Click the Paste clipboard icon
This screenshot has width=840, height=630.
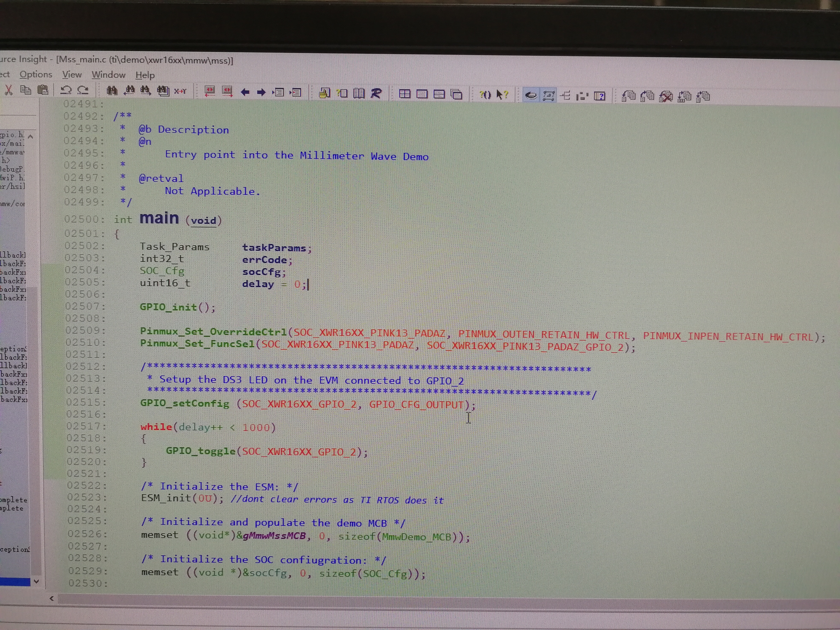43,90
